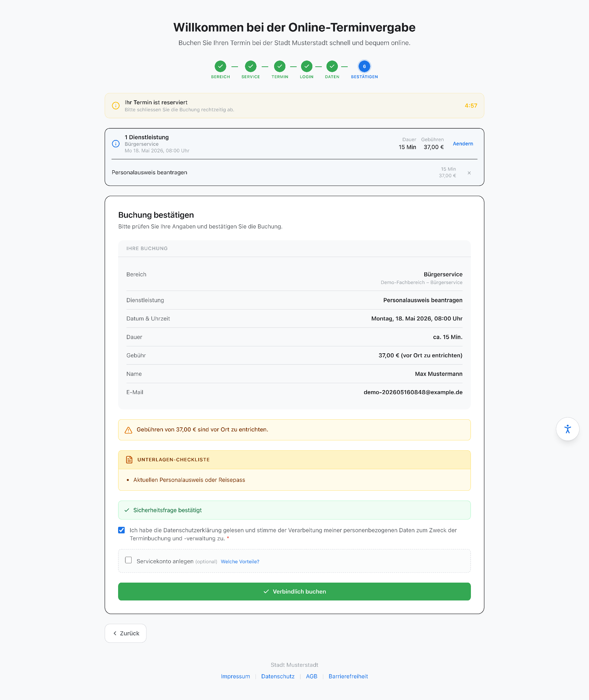Select the Login step checkmark circle

click(307, 66)
